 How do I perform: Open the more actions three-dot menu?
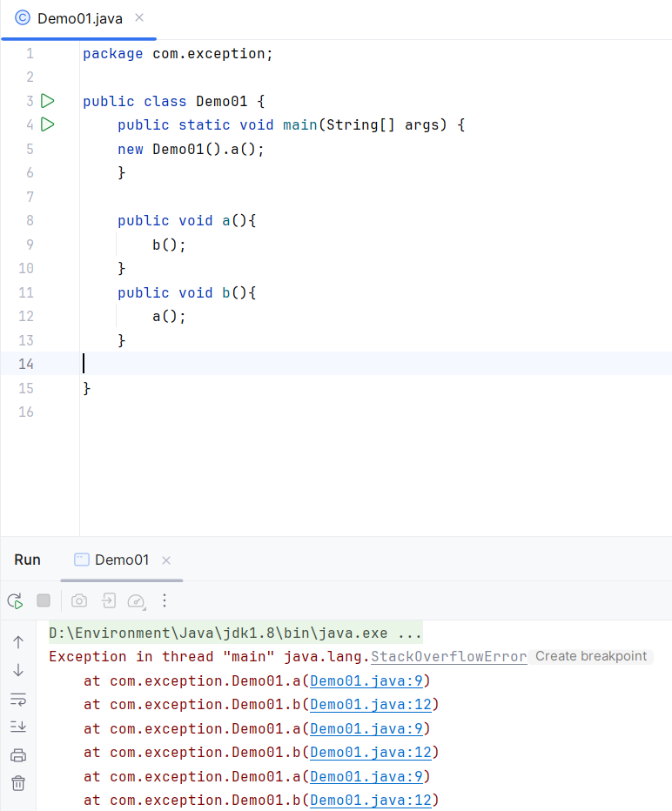(165, 600)
